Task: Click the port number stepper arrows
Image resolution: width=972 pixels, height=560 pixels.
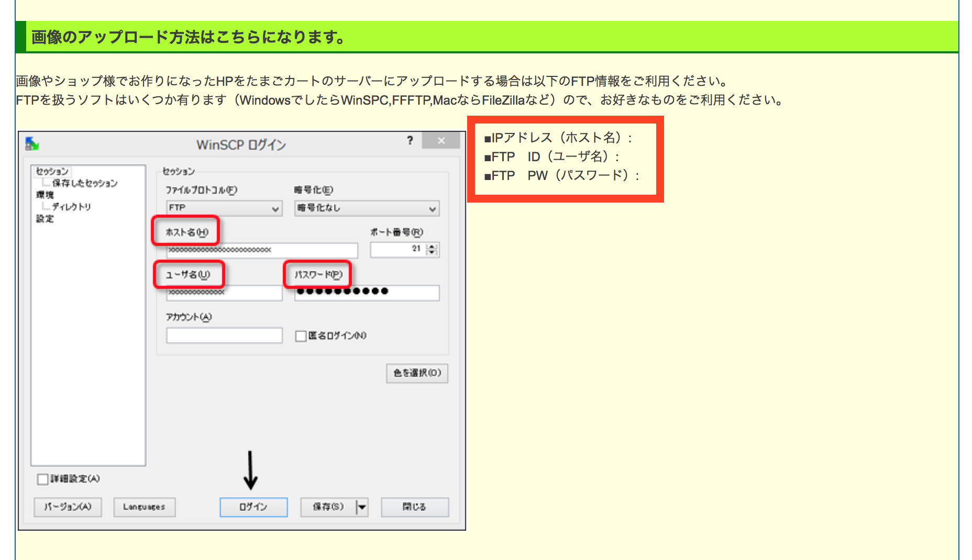Action: [432, 250]
